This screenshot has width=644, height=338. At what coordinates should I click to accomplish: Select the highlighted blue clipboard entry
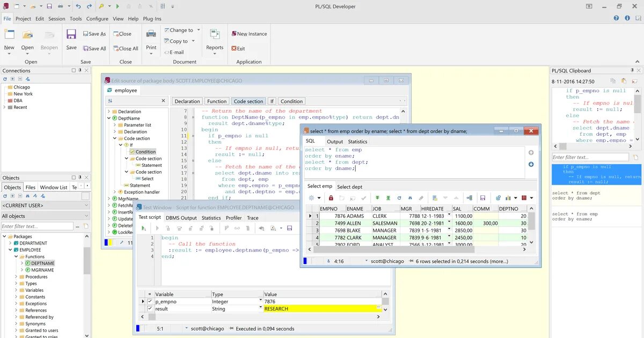point(596,174)
